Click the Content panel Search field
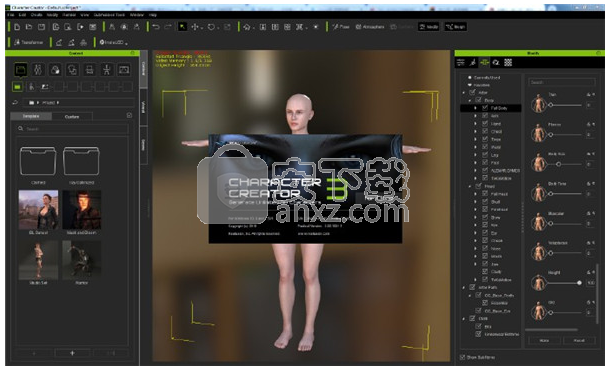Image resolution: width=611 pixels, height=371 pixels. pyautogui.click(x=72, y=128)
